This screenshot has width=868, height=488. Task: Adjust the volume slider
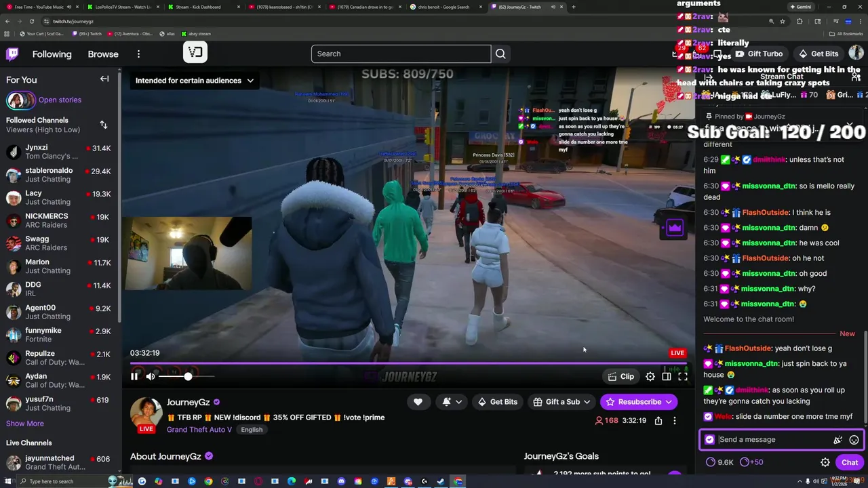tap(187, 377)
